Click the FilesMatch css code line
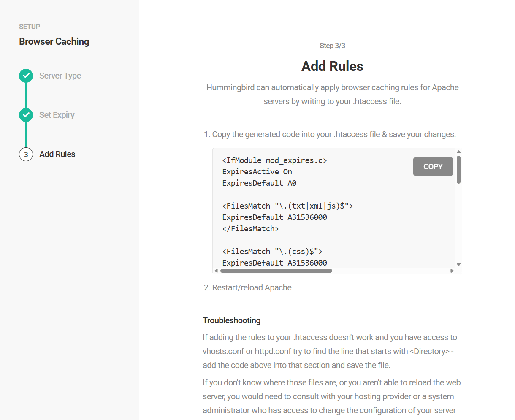The height and width of the screenshot is (420, 515). (272, 252)
